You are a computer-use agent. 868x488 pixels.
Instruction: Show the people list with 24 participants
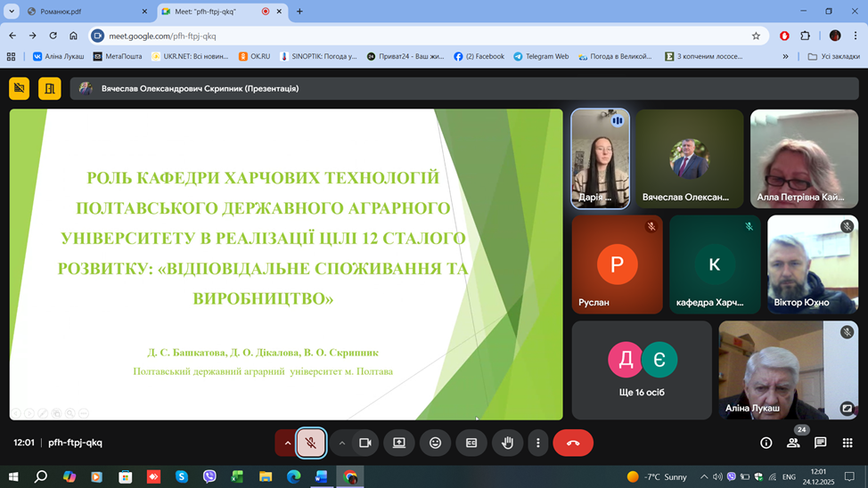coord(793,443)
